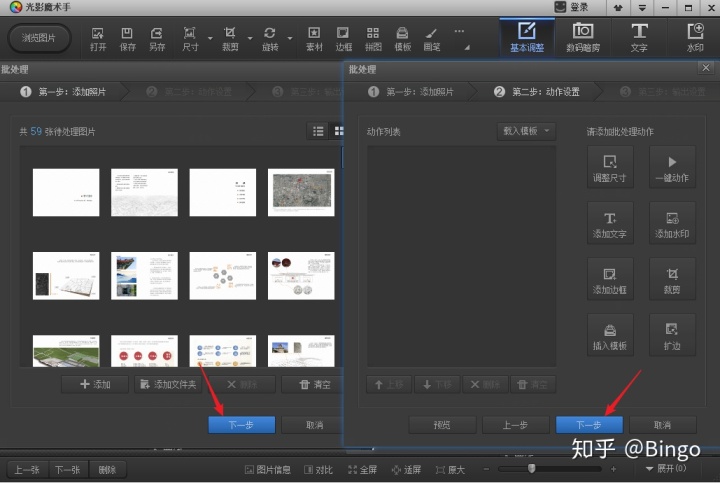This screenshot has height=483, width=720.
Task: Select thumbnail with four red circles
Action: 144,351
